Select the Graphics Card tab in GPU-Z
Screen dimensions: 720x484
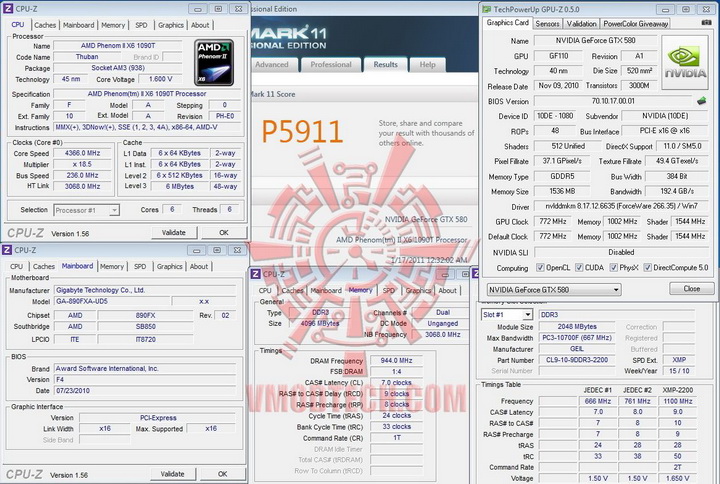coord(507,23)
